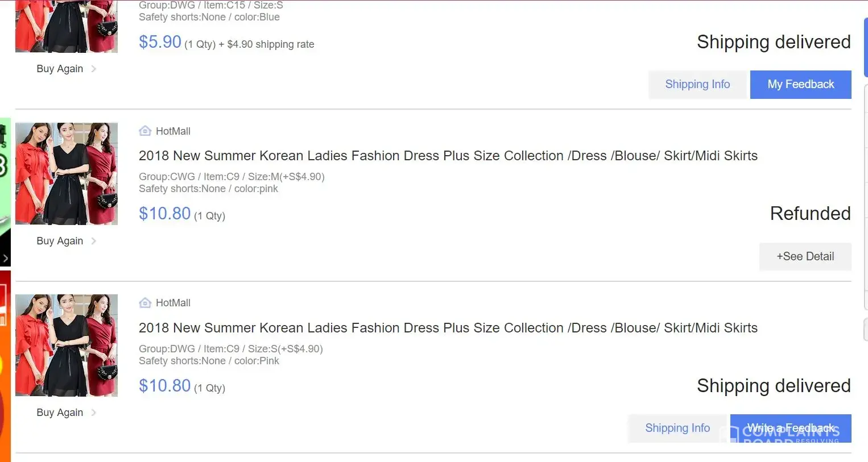868x462 pixels.
Task: Open the dress thumbnail of the refunded order
Action: tap(67, 173)
